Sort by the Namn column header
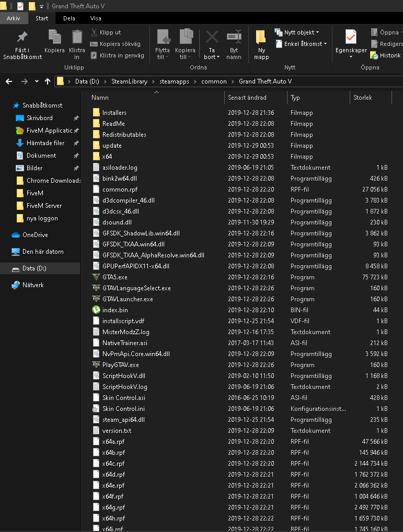This screenshot has height=532, width=403. tap(100, 98)
